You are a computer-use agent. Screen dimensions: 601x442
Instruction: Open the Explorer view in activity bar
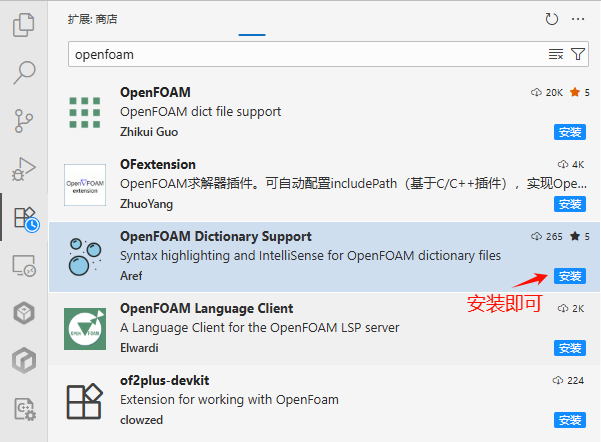(24, 25)
